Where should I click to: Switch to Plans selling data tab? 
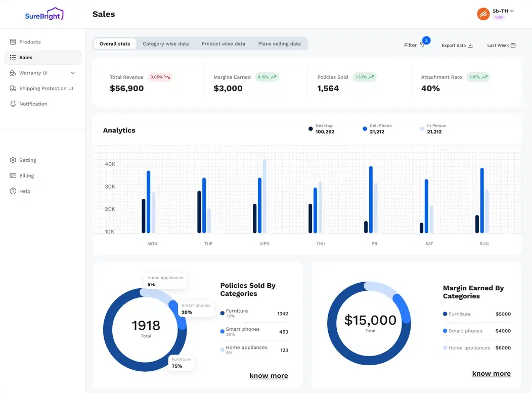pos(279,43)
